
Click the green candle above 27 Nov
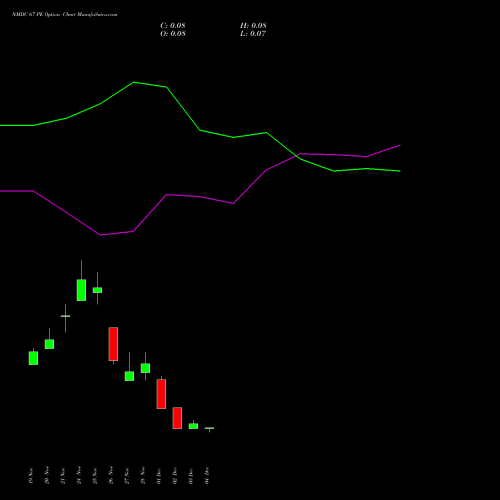(129, 376)
